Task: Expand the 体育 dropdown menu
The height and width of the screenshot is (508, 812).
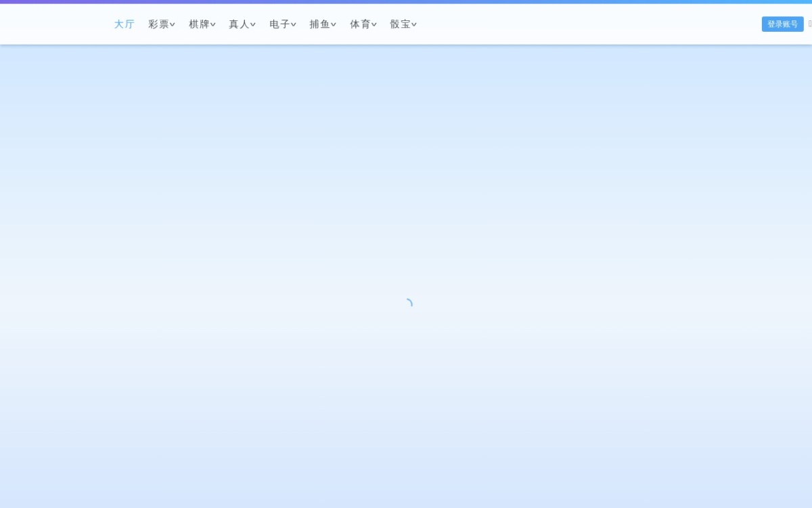Action: click(x=363, y=24)
